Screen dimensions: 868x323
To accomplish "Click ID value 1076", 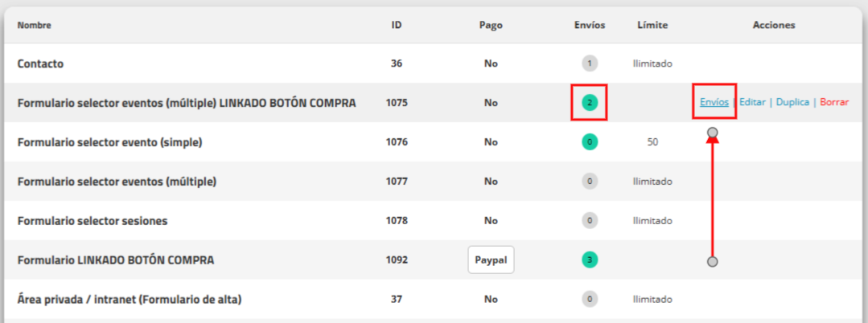I will point(397,142).
